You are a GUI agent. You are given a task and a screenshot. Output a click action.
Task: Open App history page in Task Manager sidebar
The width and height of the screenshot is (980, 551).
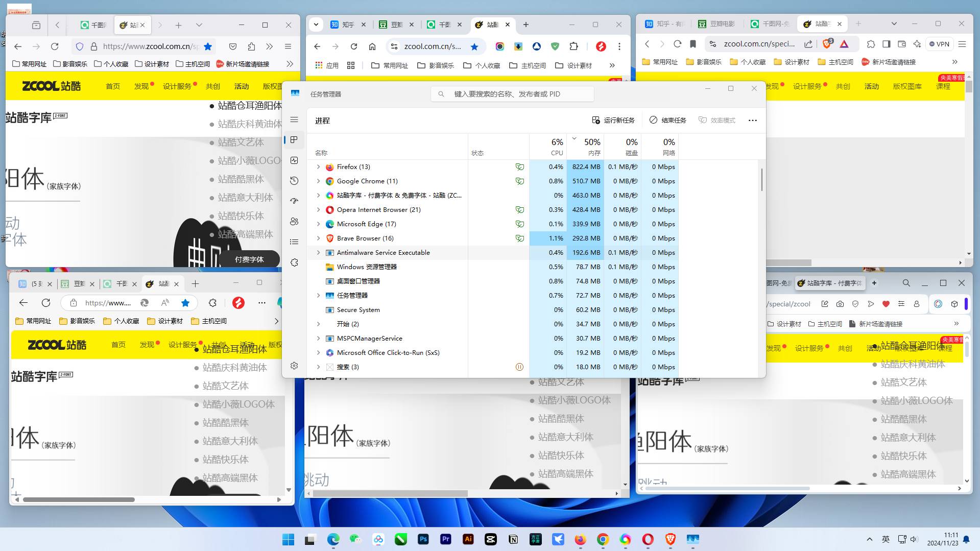(x=294, y=181)
